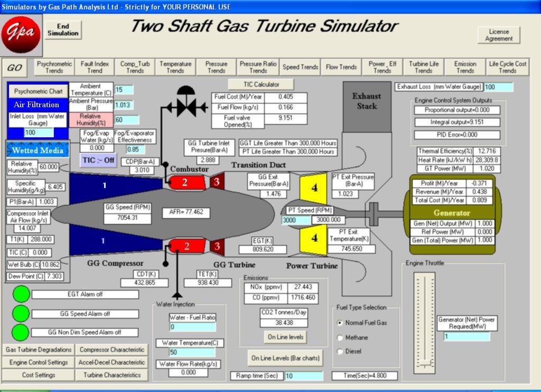Click the green GG Non Dim Speed indicator
The width and height of the screenshot is (541, 392).
click(x=22, y=332)
